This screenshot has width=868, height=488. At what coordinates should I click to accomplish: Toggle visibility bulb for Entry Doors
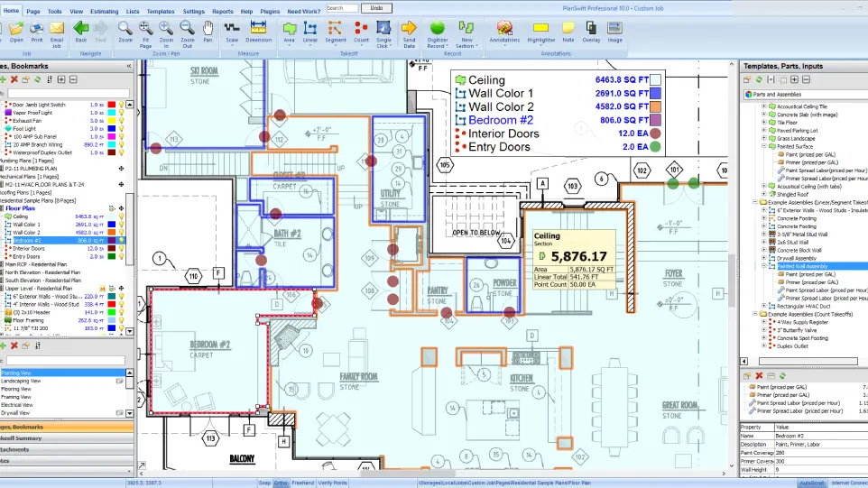[121, 257]
